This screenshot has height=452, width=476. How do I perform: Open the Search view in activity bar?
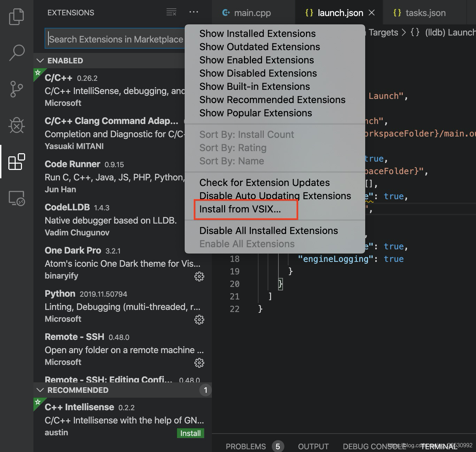pyautogui.click(x=16, y=53)
